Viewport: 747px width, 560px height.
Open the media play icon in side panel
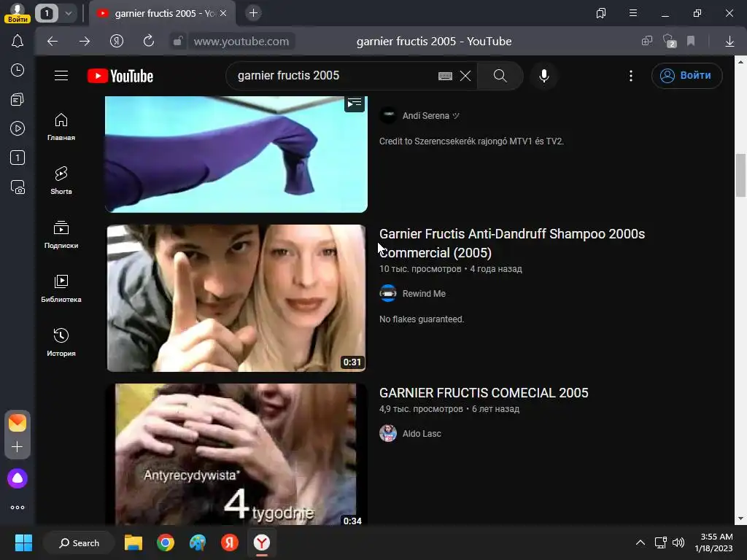tap(18, 128)
